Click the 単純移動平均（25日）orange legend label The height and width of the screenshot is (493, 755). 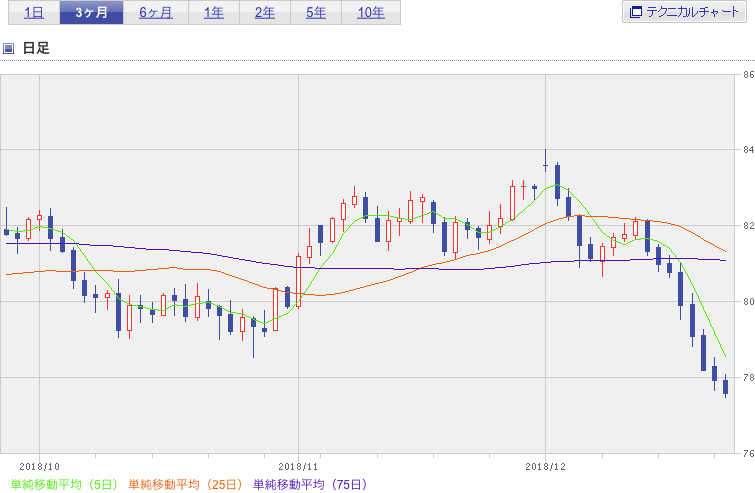click(185, 484)
